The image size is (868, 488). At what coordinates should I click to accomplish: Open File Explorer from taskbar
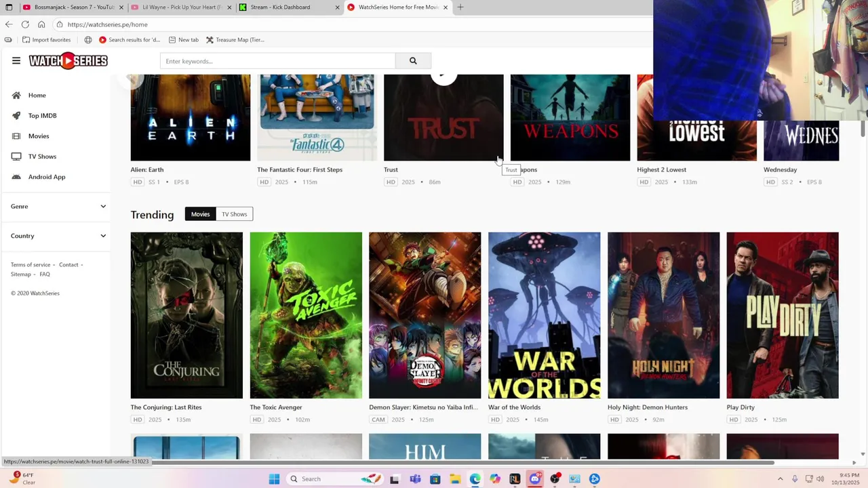[455, 479]
